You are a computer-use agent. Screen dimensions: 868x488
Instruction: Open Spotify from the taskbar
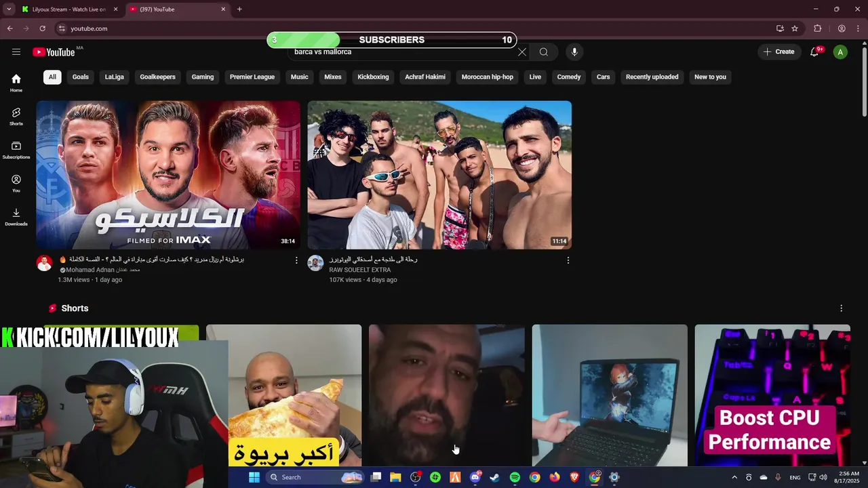coord(515,477)
